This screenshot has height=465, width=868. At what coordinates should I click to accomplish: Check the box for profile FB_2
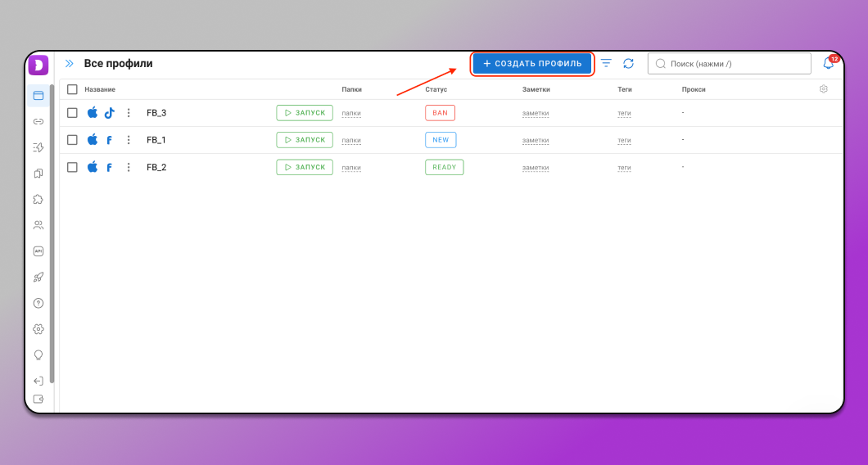point(72,167)
